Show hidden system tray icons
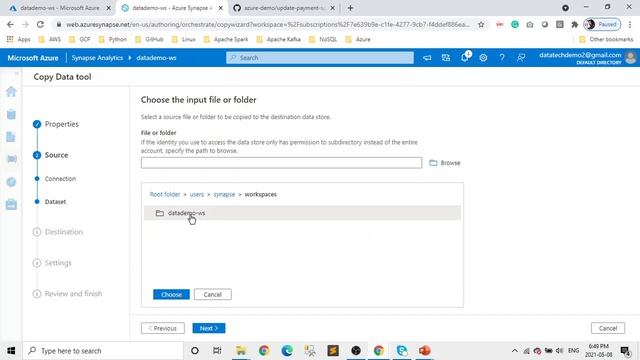 click(515, 351)
